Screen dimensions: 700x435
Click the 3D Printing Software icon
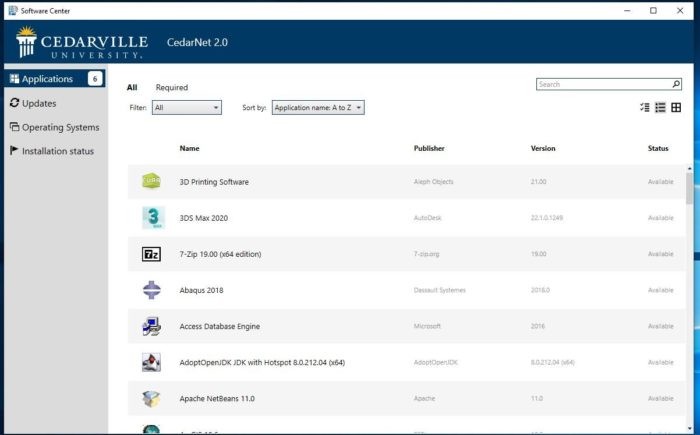tap(151, 181)
